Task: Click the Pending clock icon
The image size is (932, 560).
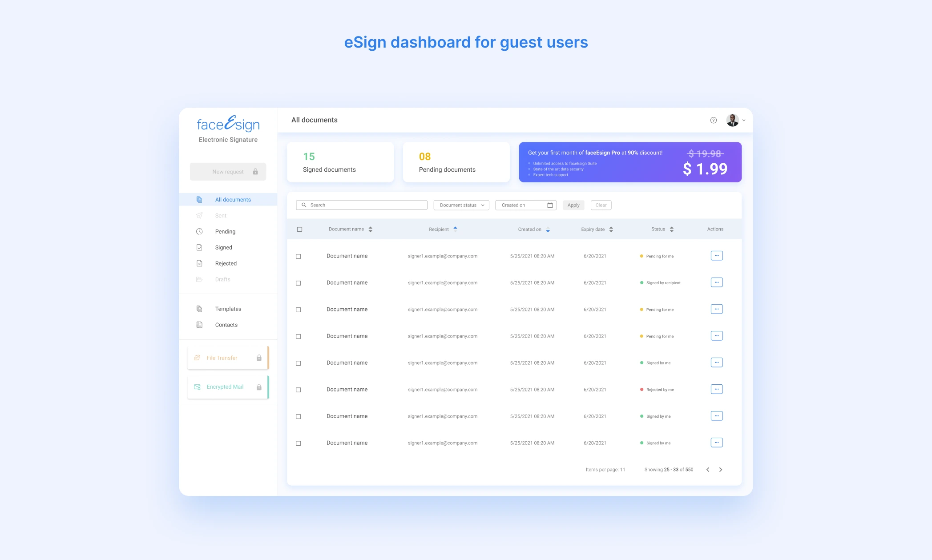Action: 199,232
